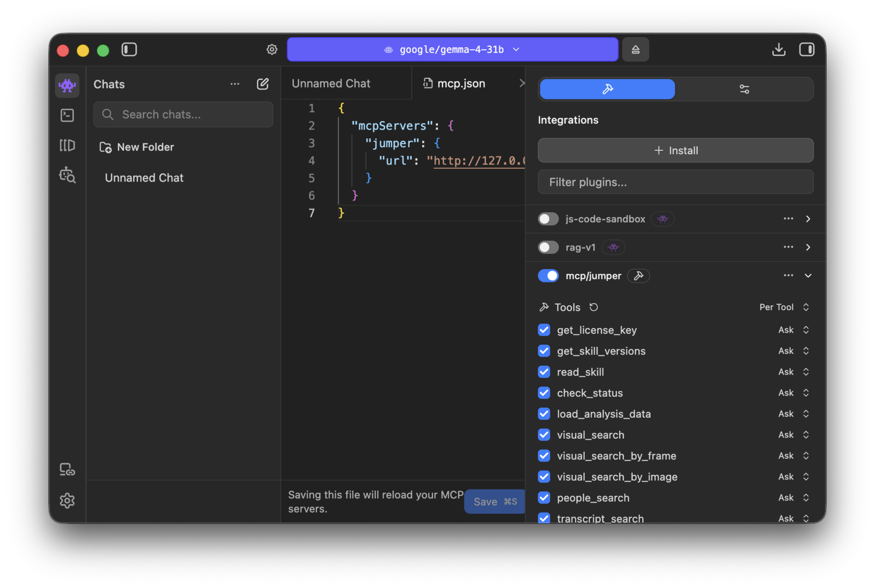Toggle the left sidebar panel icon in title bar
This screenshot has height=588, width=875.
click(129, 50)
